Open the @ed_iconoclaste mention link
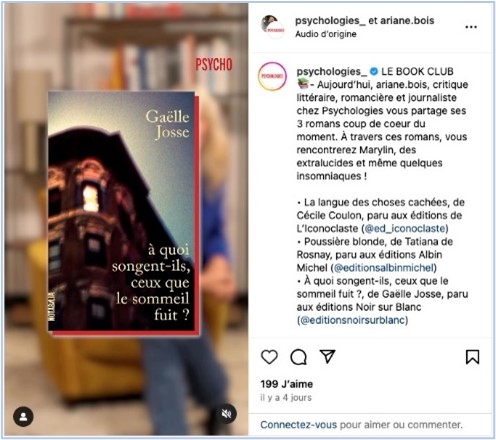This screenshot has height=440, width=496. (405, 228)
